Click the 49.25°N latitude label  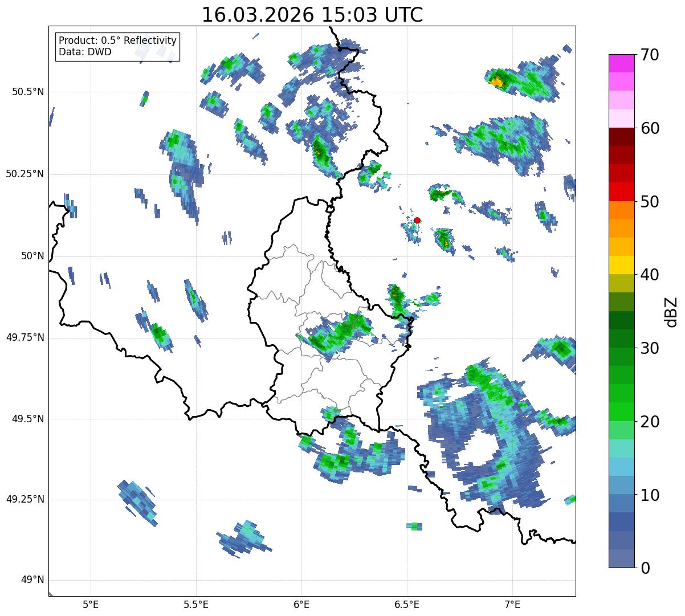(x=25, y=499)
